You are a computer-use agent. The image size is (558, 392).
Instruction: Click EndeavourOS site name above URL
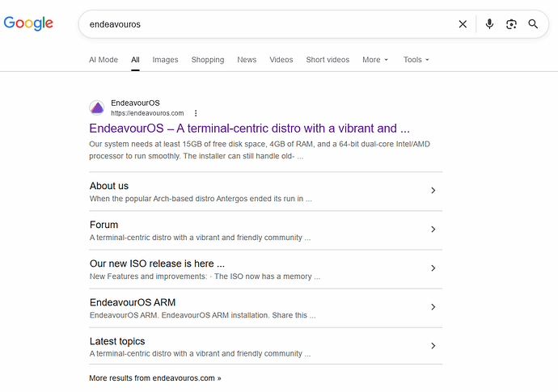click(135, 103)
